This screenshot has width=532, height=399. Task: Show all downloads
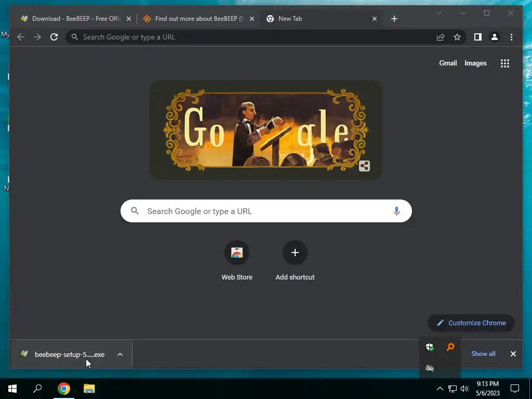[483, 353]
